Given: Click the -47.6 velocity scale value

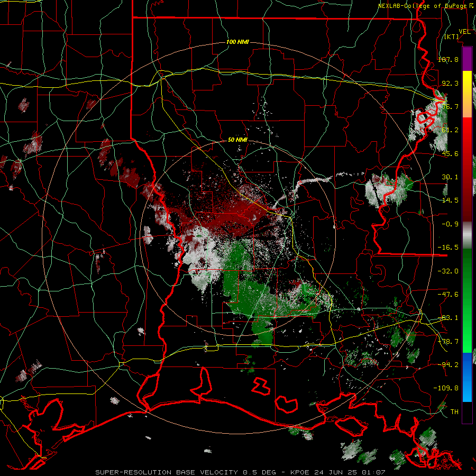Looking at the screenshot, I should tap(448, 295).
